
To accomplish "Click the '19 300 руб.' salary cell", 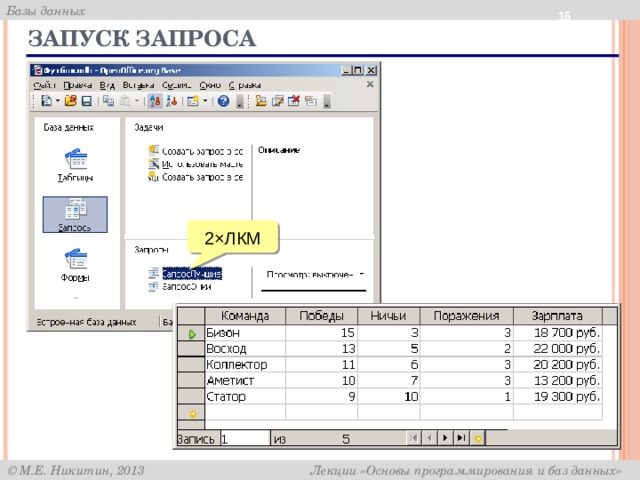I will tap(558, 396).
